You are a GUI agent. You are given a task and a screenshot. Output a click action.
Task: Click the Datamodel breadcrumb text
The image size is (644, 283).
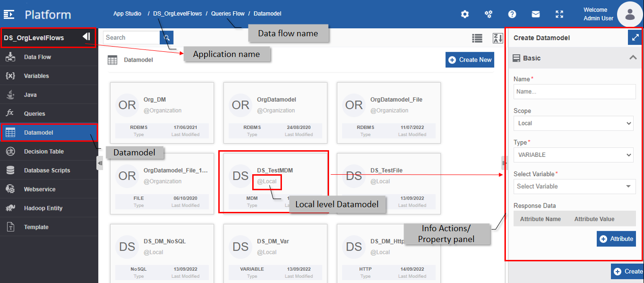pyautogui.click(x=267, y=14)
